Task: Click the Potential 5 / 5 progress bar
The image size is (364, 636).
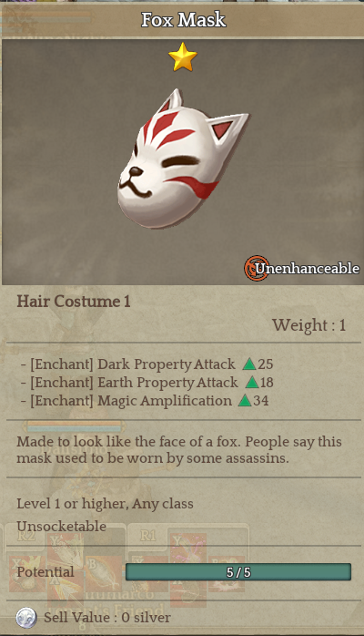Action: (x=238, y=572)
